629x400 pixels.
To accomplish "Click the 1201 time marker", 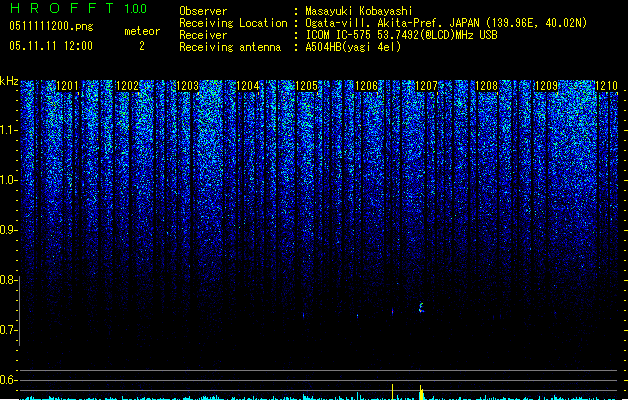I will pos(67,86).
